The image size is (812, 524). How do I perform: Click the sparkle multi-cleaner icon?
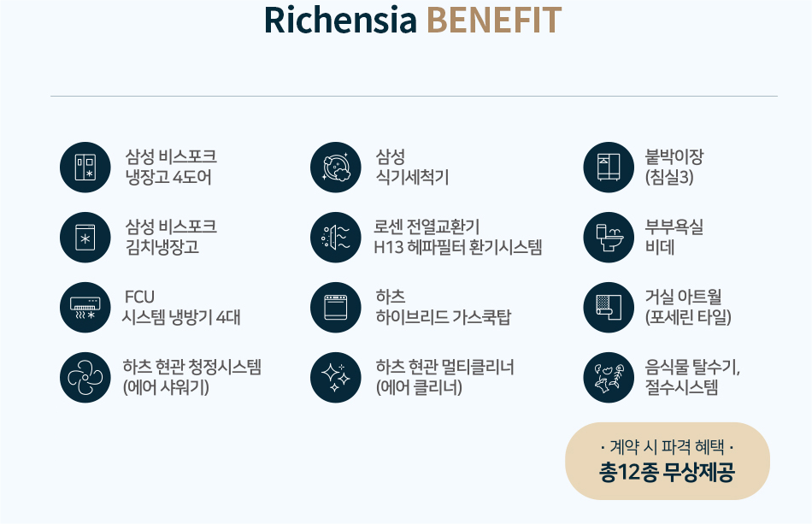click(336, 378)
